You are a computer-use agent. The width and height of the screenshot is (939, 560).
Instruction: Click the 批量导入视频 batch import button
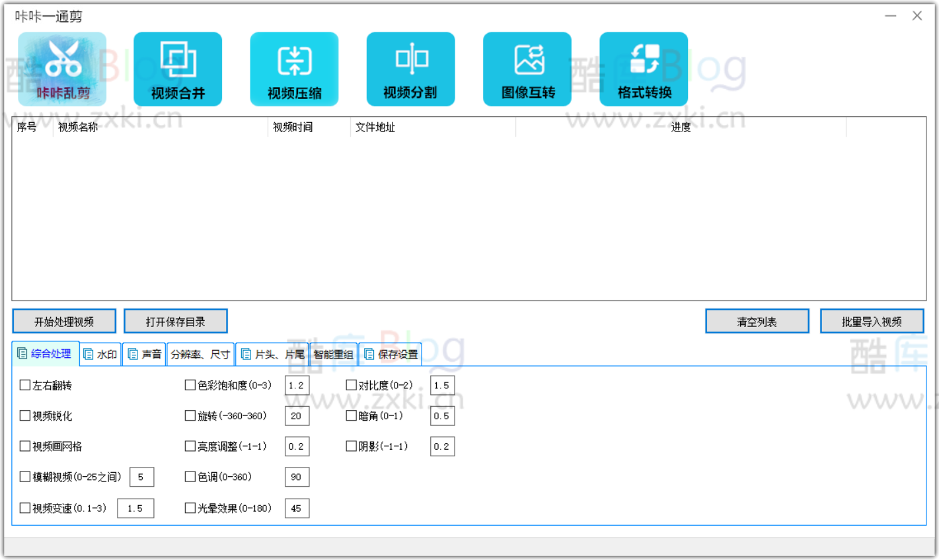[x=872, y=321]
